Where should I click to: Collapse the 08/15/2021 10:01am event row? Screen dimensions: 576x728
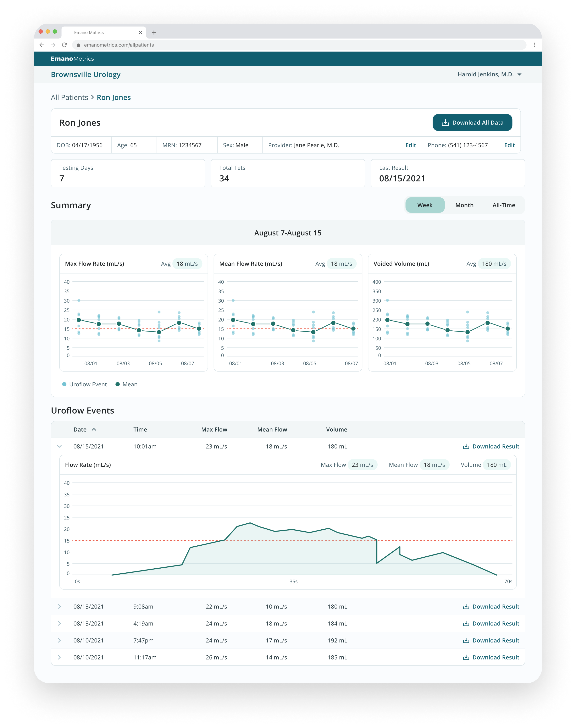tap(59, 446)
